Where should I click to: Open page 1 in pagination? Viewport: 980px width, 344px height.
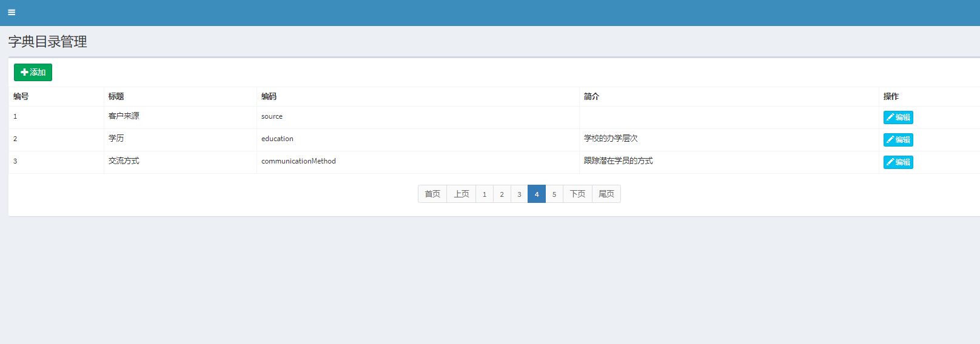pyautogui.click(x=485, y=194)
